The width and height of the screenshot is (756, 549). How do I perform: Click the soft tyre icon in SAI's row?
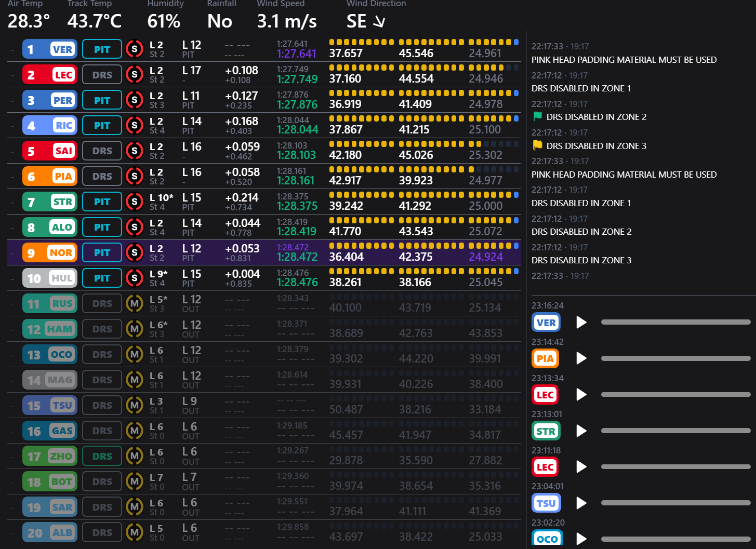(x=135, y=151)
